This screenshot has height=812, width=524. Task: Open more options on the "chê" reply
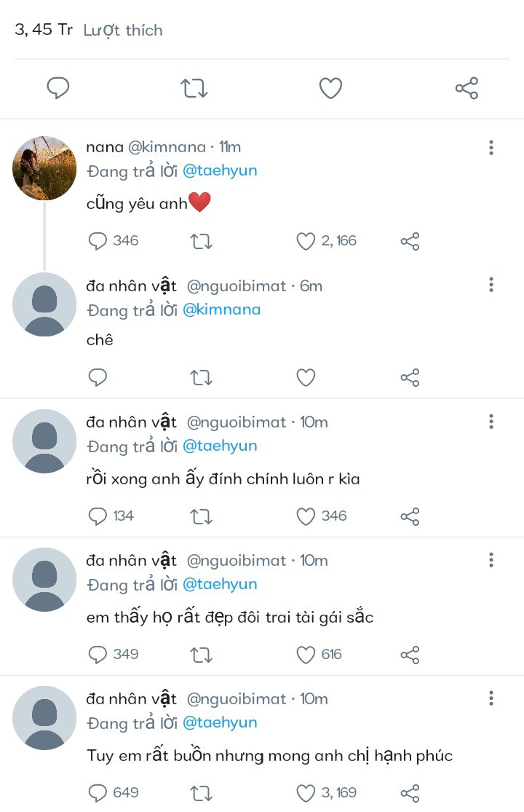pyautogui.click(x=491, y=285)
